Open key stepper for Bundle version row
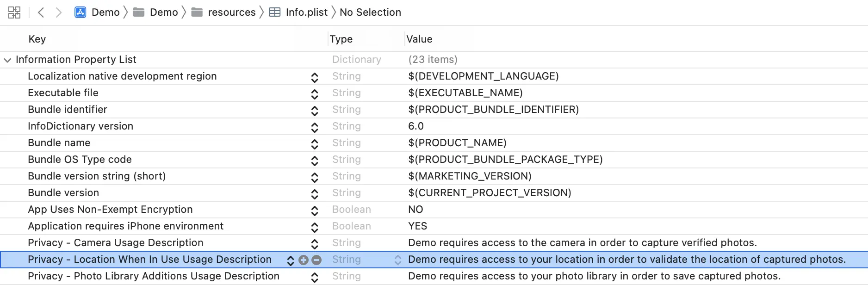Viewport: 868px width, 285px height. 315,194
